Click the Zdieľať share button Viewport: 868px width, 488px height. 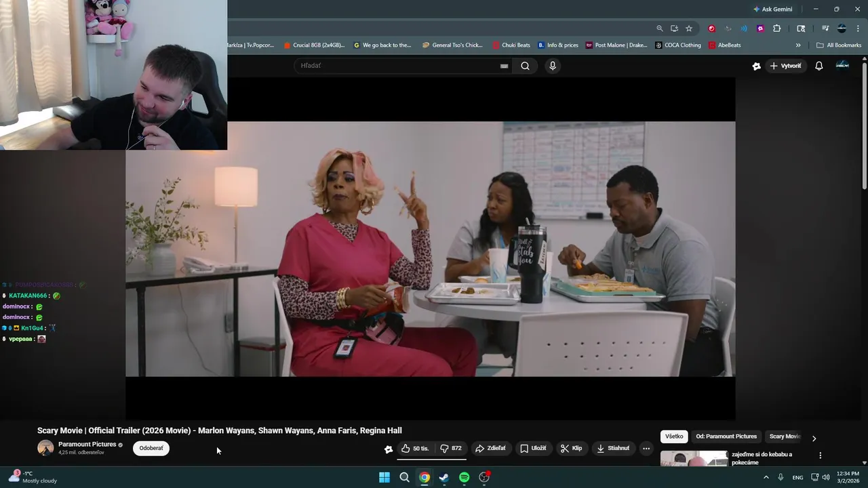point(490,448)
